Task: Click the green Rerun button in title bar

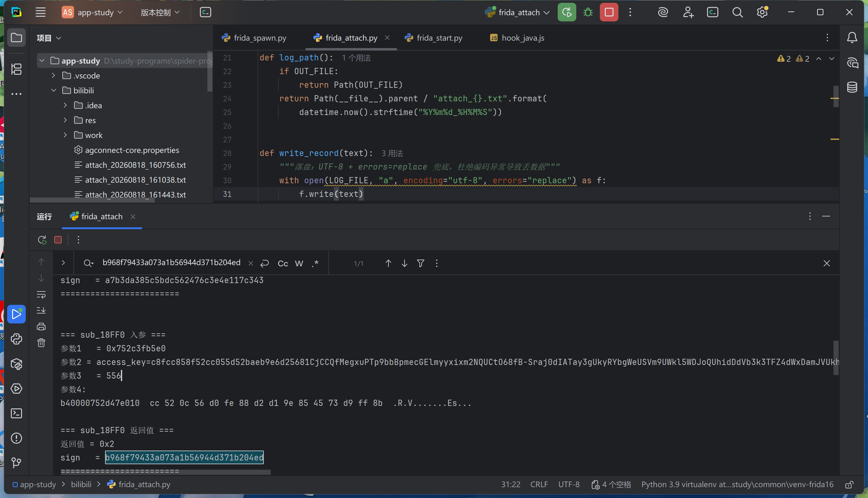Action: pos(566,12)
